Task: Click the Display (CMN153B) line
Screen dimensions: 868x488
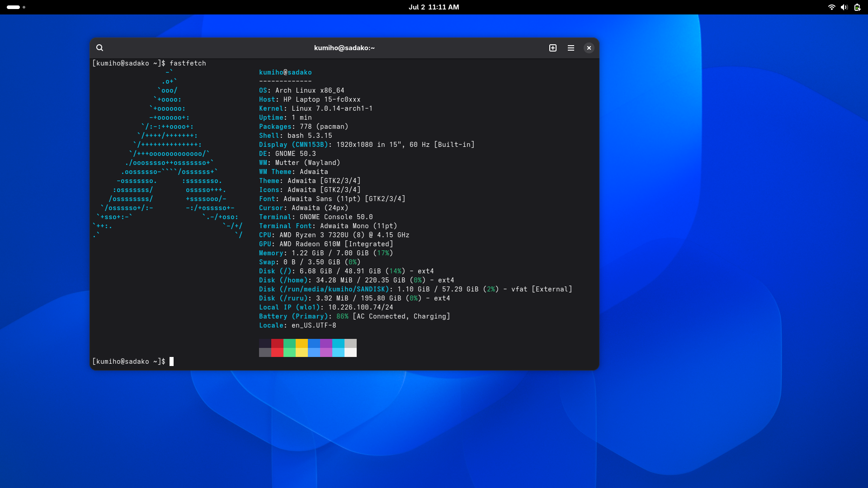Action: pos(367,145)
